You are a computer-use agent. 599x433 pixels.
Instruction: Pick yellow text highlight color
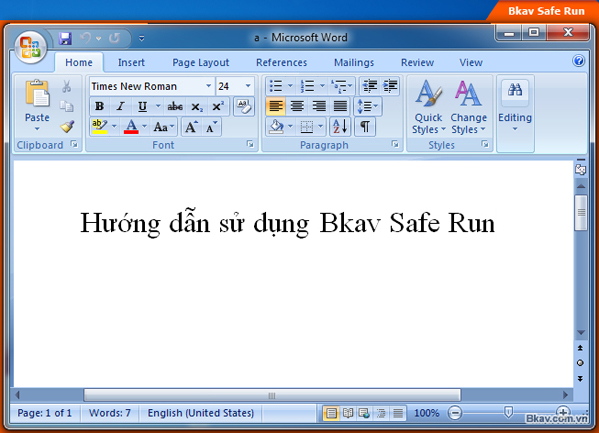click(100, 126)
